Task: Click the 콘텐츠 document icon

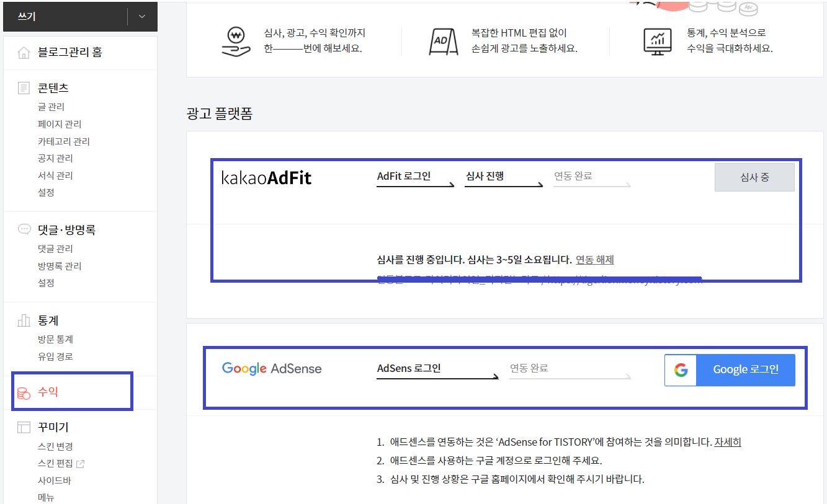Action: pyautogui.click(x=24, y=88)
